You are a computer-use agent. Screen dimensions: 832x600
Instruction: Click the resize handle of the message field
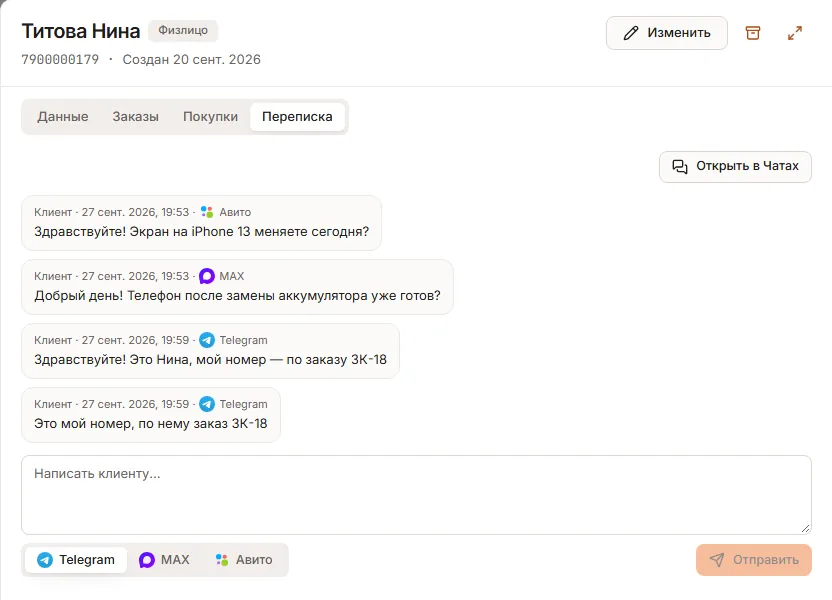[x=805, y=528]
